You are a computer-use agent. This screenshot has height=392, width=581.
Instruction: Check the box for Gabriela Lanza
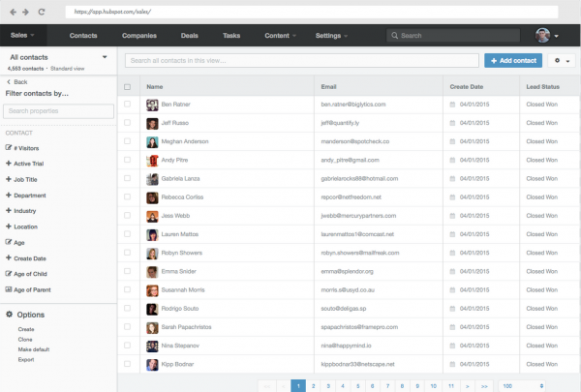(128, 178)
